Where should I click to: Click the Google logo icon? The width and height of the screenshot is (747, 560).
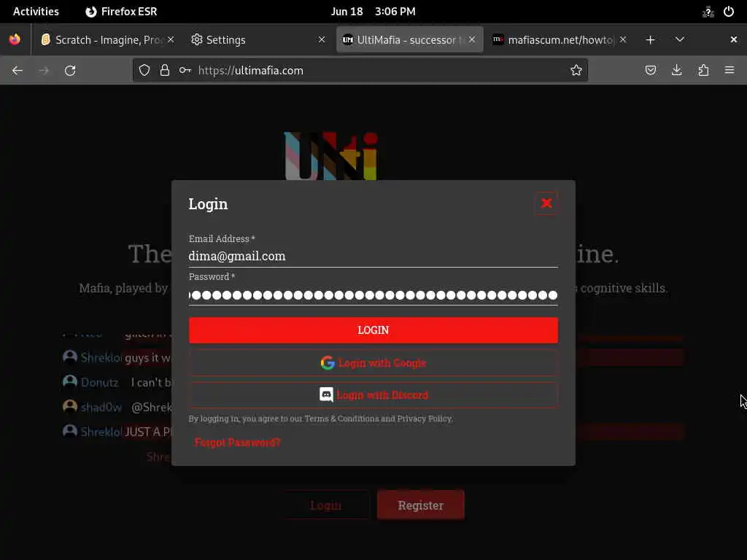[328, 363]
